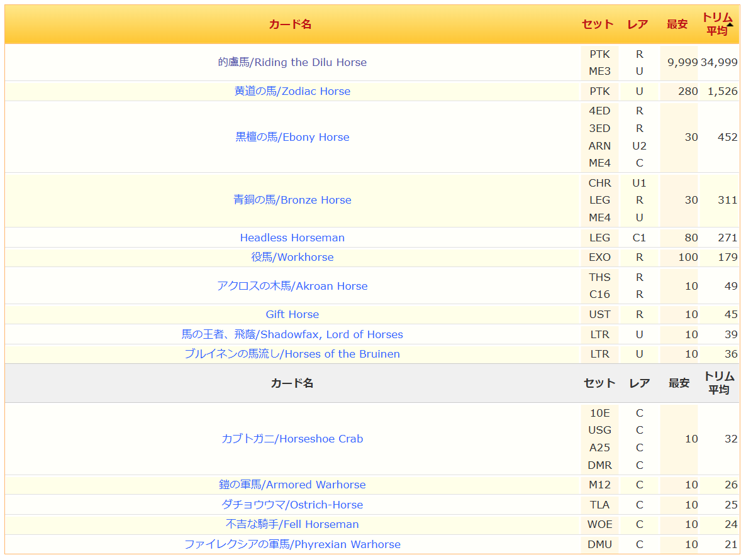This screenshot has width=746, height=560.
Task: Open the Riding the Dilu Horse card link
Action: pyautogui.click(x=292, y=62)
